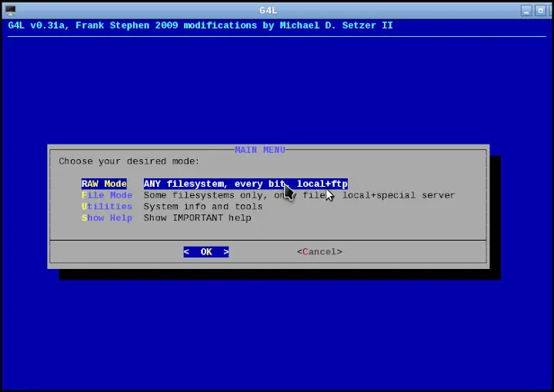This screenshot has width=554, height=392.
Task: Select Show Help in the main menu
Action: tap(107, 218)
